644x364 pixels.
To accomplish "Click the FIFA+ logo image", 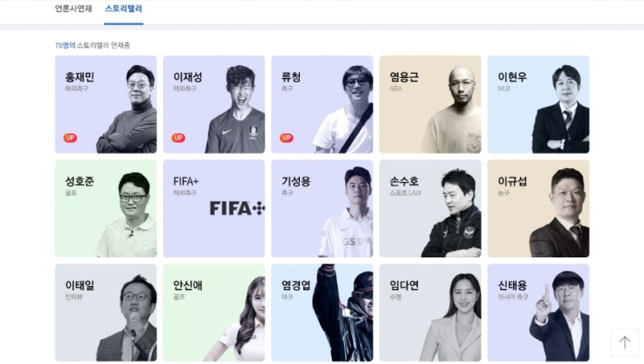I will (237, 208).
